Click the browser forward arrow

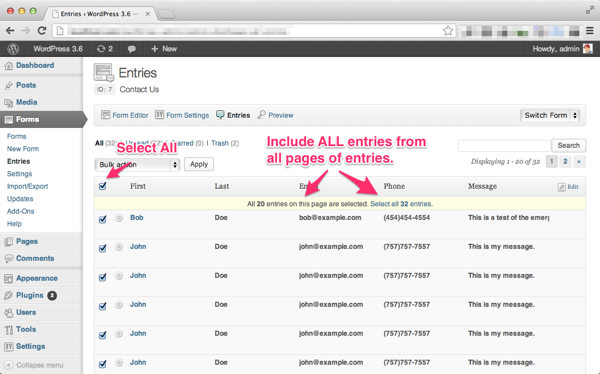26,31
